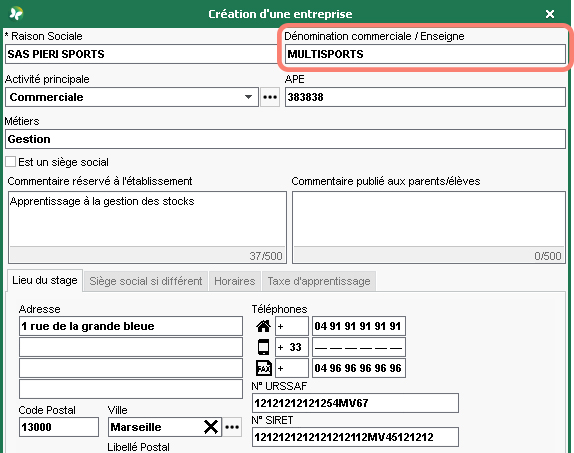This screenshot has height=453, width=574.
Task: Click the empty mobile number field
Action: 359,347
